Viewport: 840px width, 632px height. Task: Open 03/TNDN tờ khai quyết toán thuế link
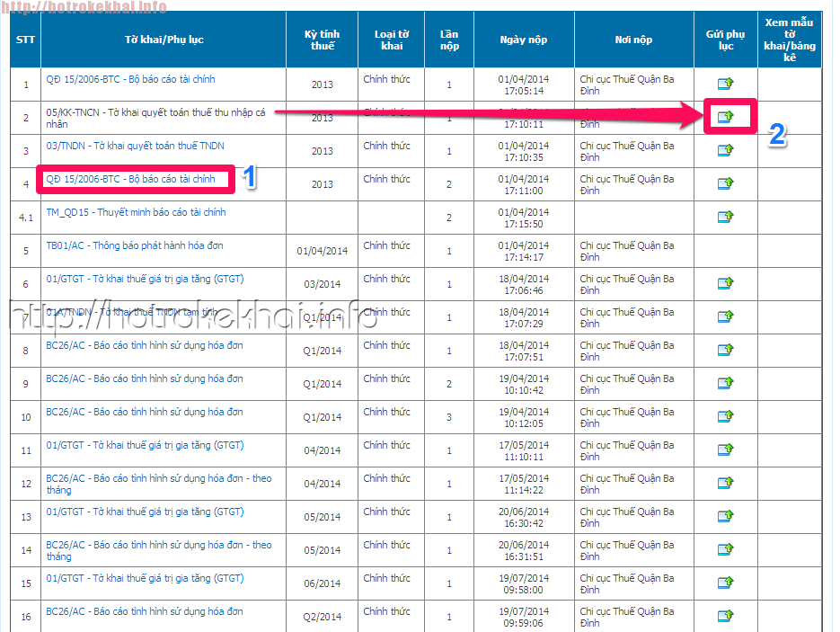point(135,146)
